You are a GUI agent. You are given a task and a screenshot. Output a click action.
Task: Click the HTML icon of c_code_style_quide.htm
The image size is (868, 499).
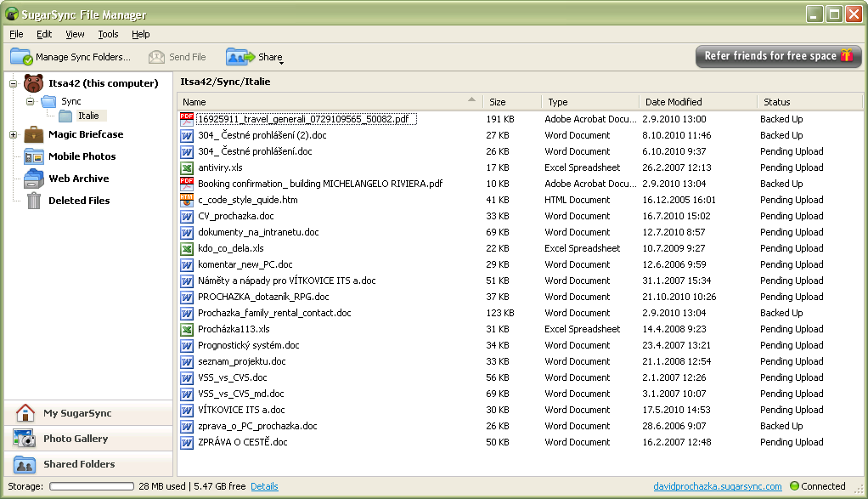click(x=187, y=200)
